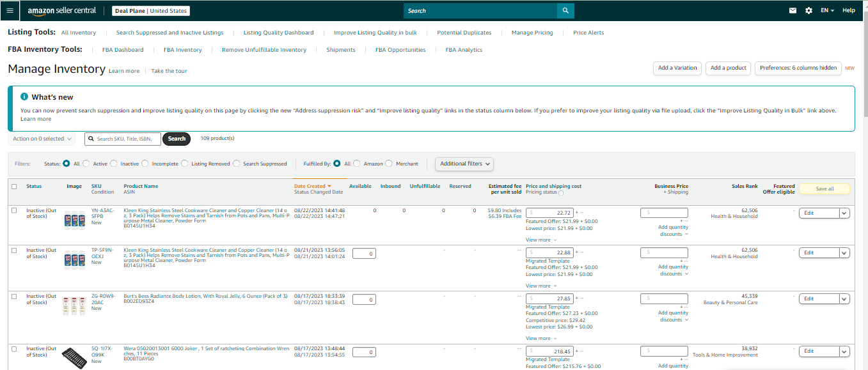Open Remove Unfulfillable Inventory
Screen dimensions: 868x370
coord(264,50)
